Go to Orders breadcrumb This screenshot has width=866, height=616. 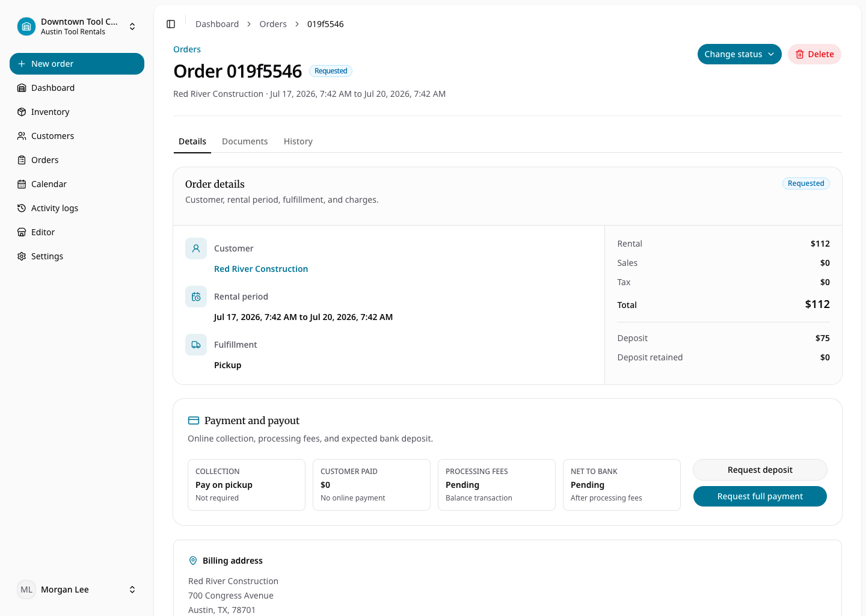point(273,24)
